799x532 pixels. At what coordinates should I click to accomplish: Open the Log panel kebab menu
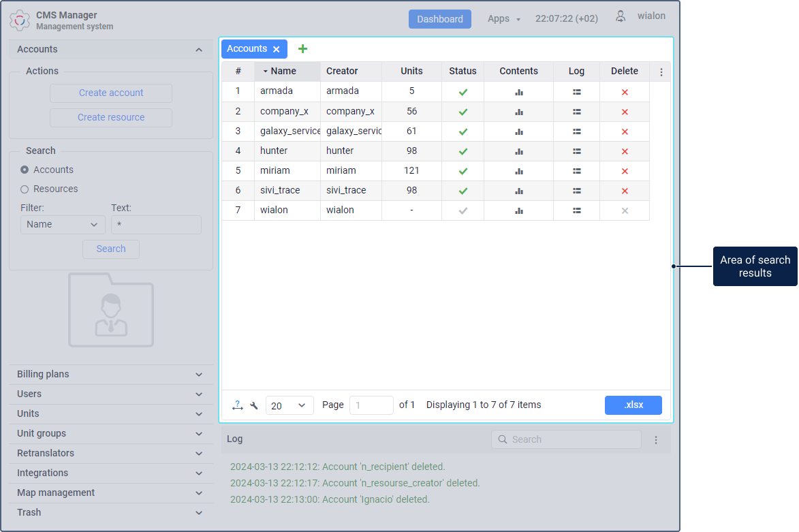656,440
